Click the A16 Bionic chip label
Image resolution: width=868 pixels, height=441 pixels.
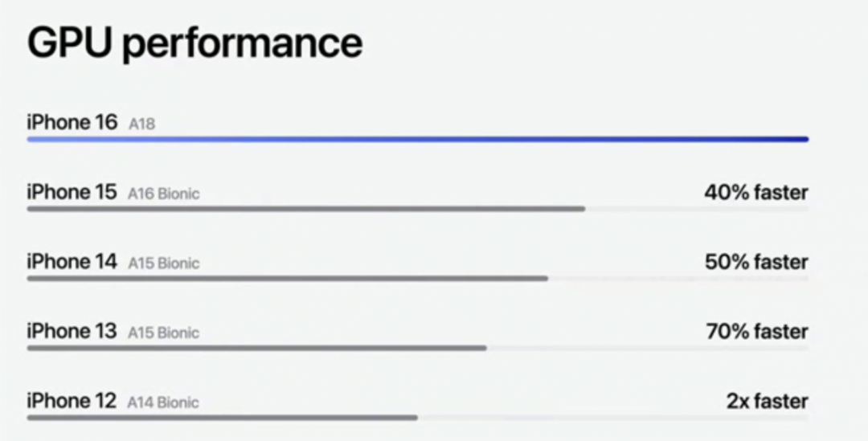point(163,194)
